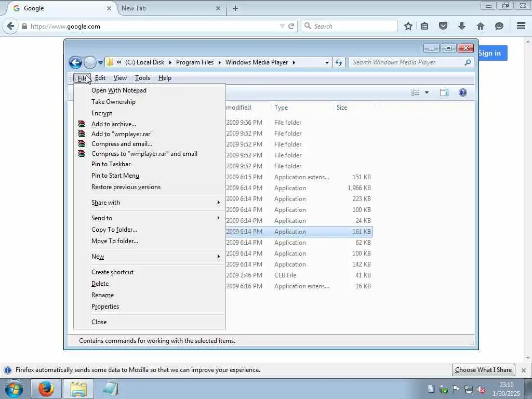Click Firefox home icon

[x=481, y=26]
